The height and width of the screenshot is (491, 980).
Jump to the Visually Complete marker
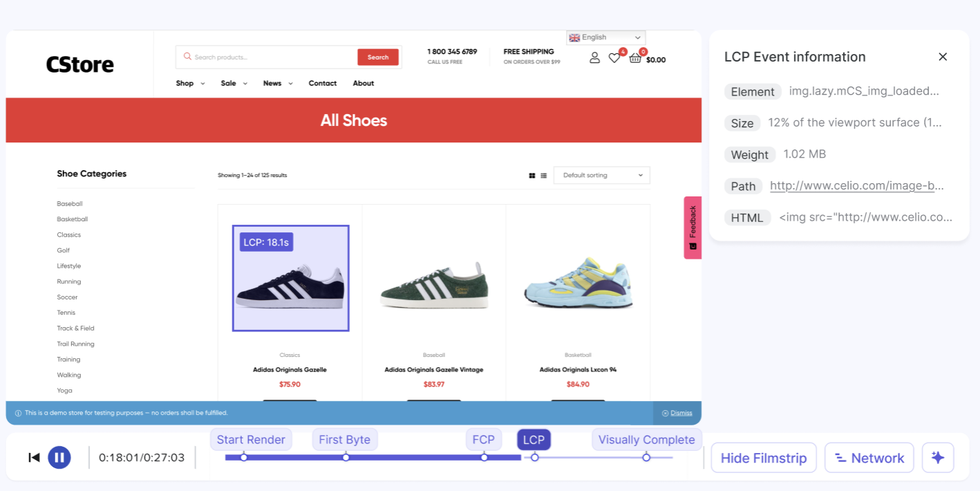click(x=647, y=440)
